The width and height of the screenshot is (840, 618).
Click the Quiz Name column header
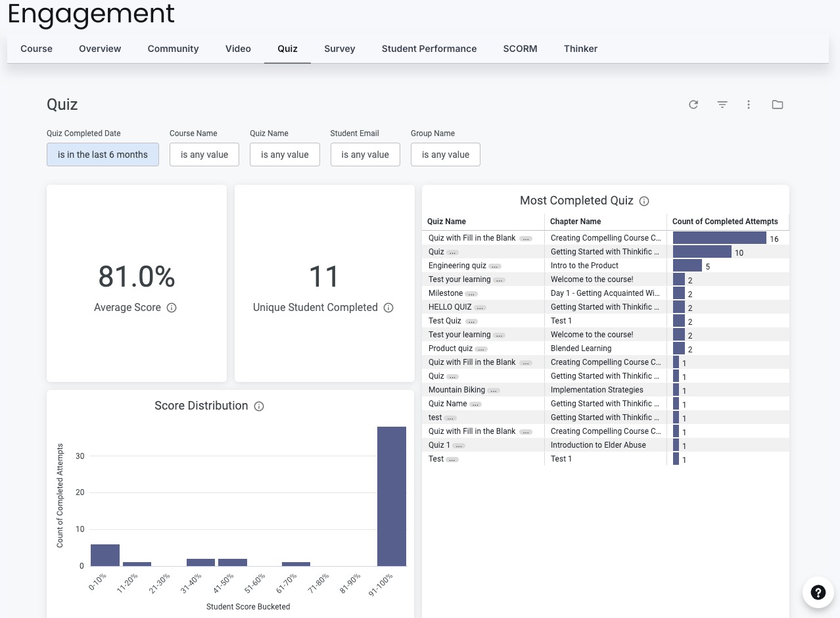click(x=446, y=222)
